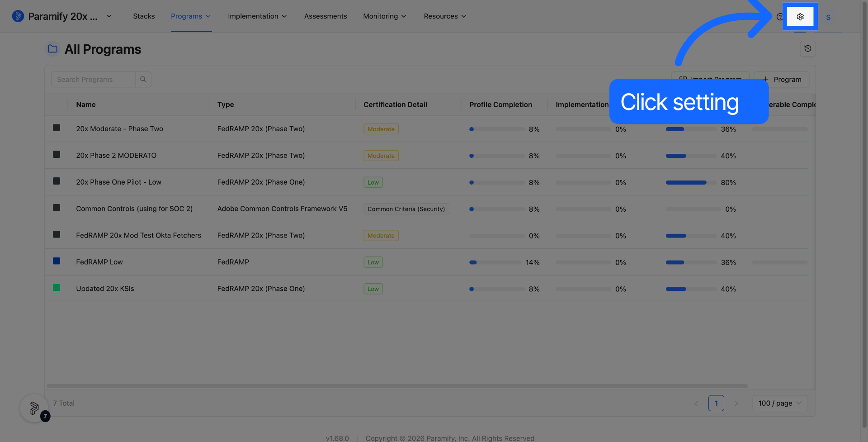Click the Profile Completion column header
This screenshot has height=442, width=868.
(500, 105)
